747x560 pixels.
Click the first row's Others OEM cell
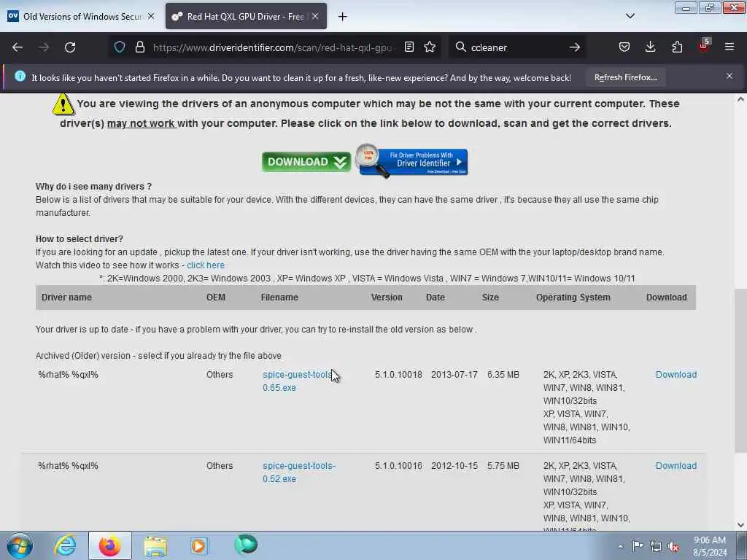click(220, 375)
